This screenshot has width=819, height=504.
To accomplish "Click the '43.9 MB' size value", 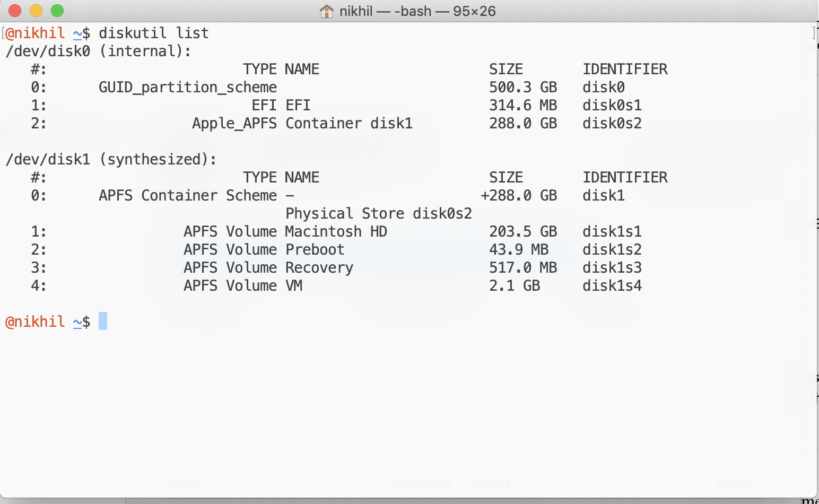I will [x=519, y=249].
